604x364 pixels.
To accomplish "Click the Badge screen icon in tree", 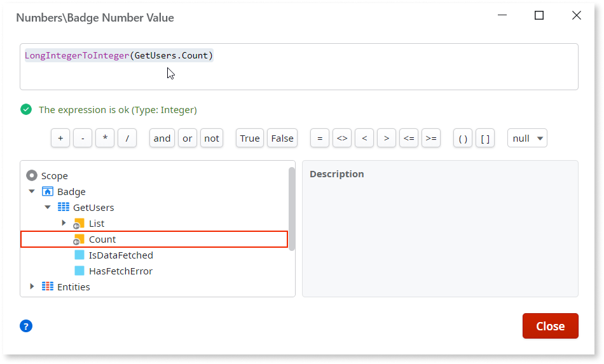I will coord(48,192).
